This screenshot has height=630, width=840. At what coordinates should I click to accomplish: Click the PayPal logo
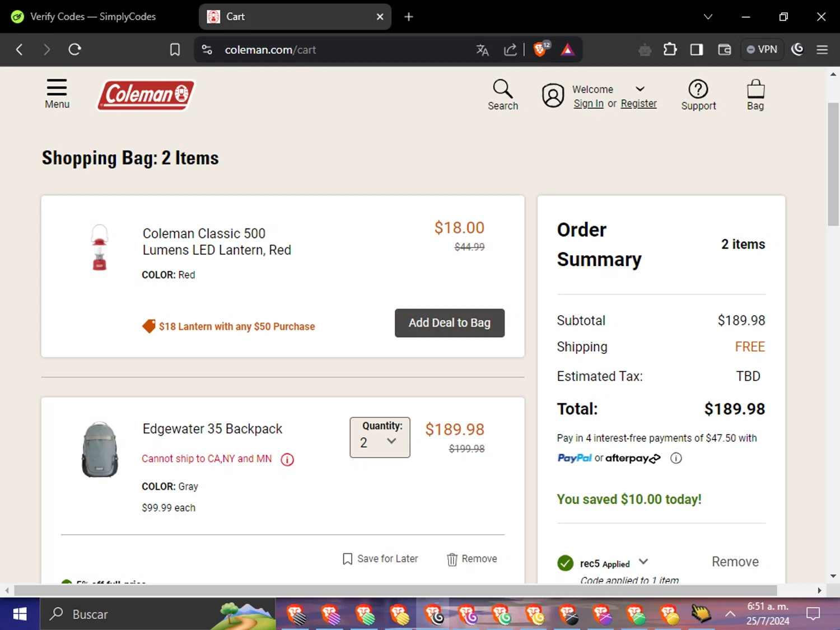click(x=574, y=458)
